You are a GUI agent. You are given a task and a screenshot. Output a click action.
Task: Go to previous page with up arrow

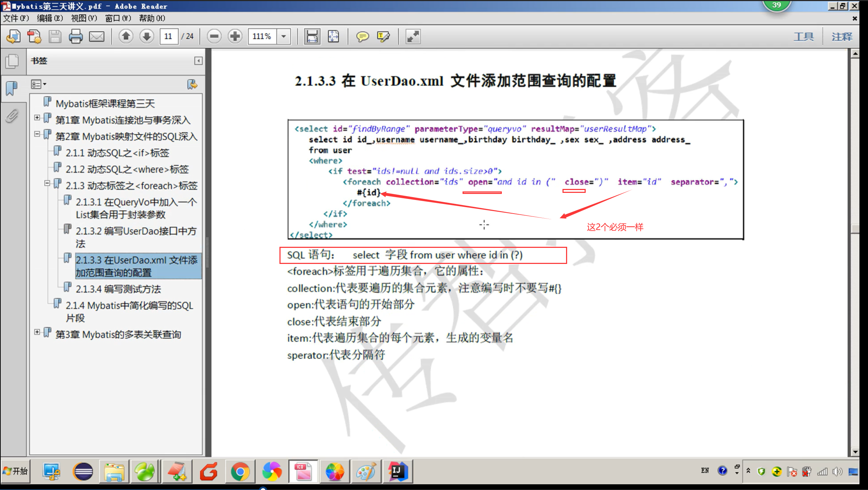(x=126, y=36)
